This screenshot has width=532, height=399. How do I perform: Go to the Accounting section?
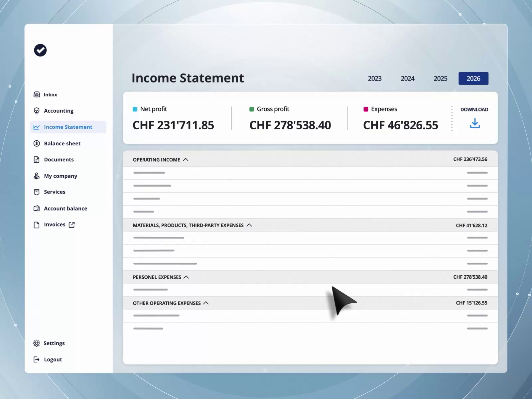(x=59, y=111)
